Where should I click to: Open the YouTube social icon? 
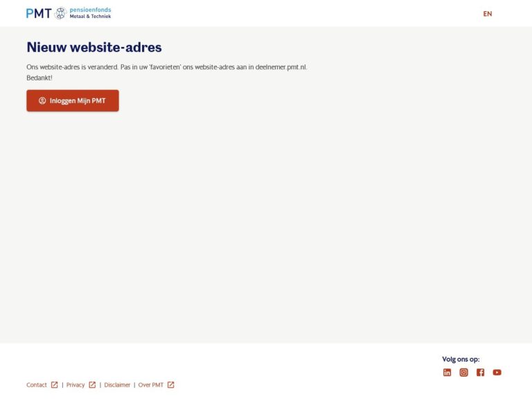point(497,372)
